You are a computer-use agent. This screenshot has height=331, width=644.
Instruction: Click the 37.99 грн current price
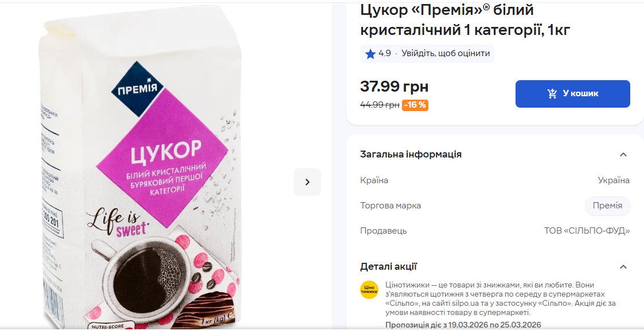(x=395, y=86)
